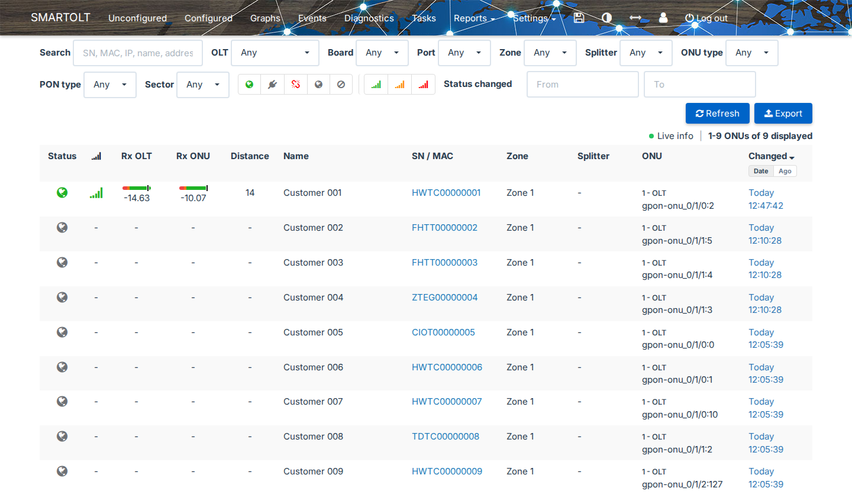This screenshot has height=504, width=852.
Task: Switch Changed column to Date format
Action: [x=761, y=171]
